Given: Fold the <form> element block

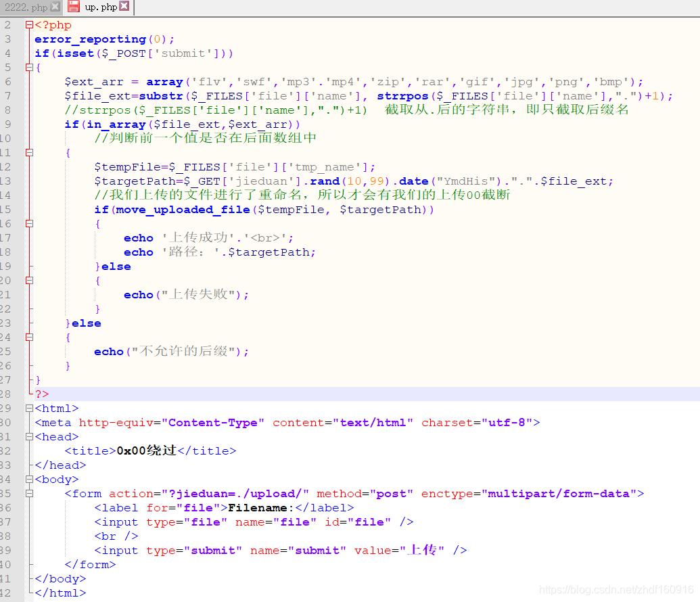Looking at the screenshot, I should (29, 494).
